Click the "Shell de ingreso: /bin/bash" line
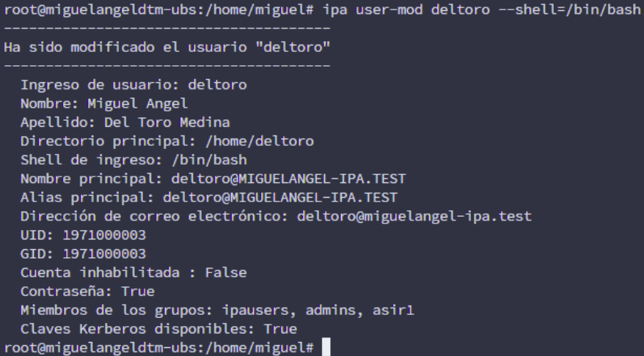Image resolution: width=644 pixels, height=356 pixels. (x=133, y=160)
